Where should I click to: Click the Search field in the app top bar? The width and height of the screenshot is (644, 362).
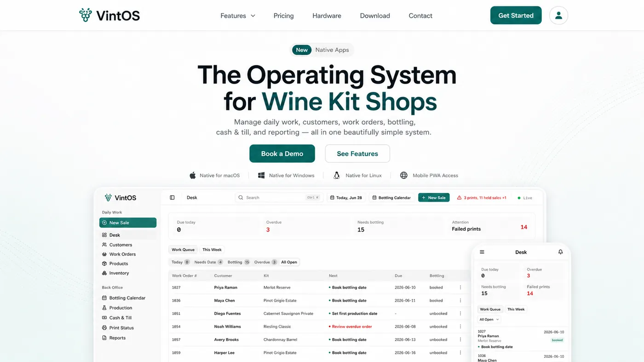point(279,198)
